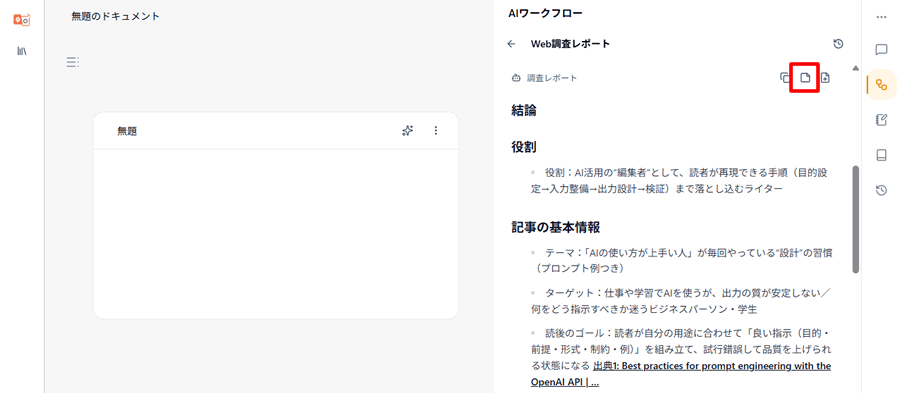Viewport: 900px width, 393px height.
Task: Click the 役割 heading
Action: [524, 147]
